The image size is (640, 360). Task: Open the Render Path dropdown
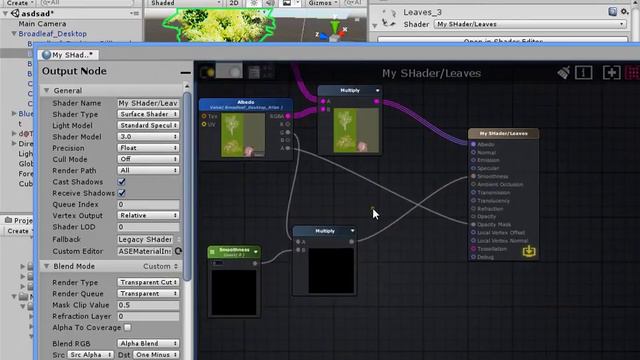pos(148,170)
